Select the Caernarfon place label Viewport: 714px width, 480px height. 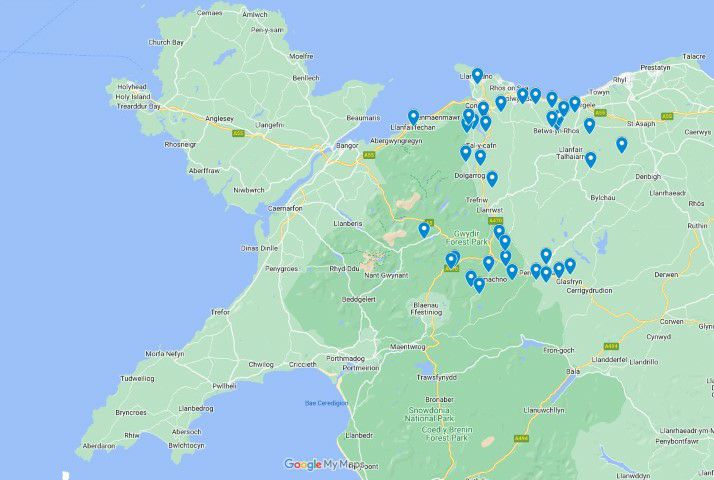(x=284, y=208)
